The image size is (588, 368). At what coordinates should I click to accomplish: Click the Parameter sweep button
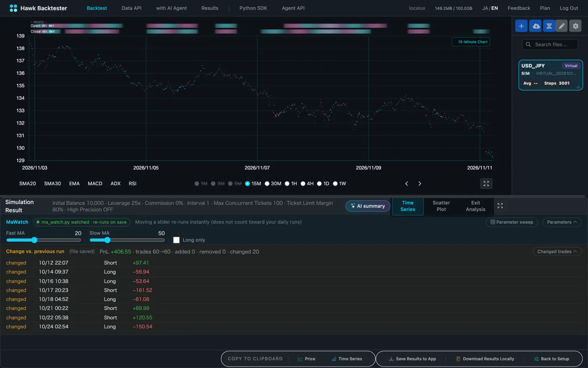[x=512, y=222]
